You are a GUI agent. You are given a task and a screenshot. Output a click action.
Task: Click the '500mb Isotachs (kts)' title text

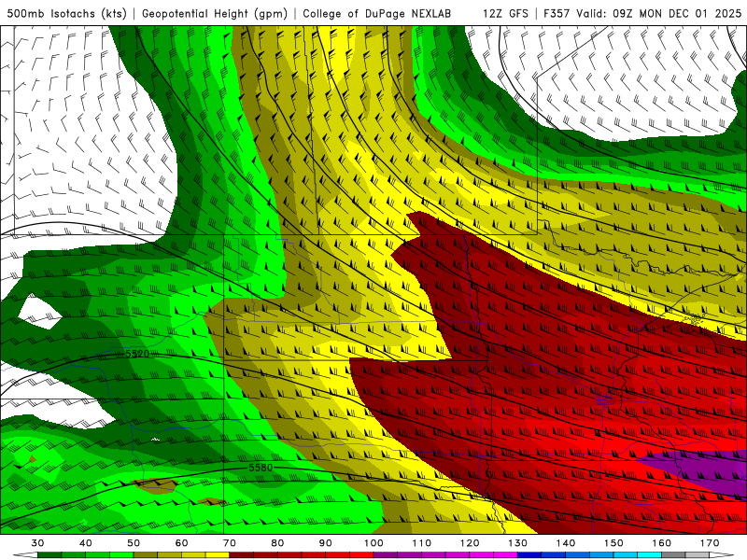tap(66, 13)
